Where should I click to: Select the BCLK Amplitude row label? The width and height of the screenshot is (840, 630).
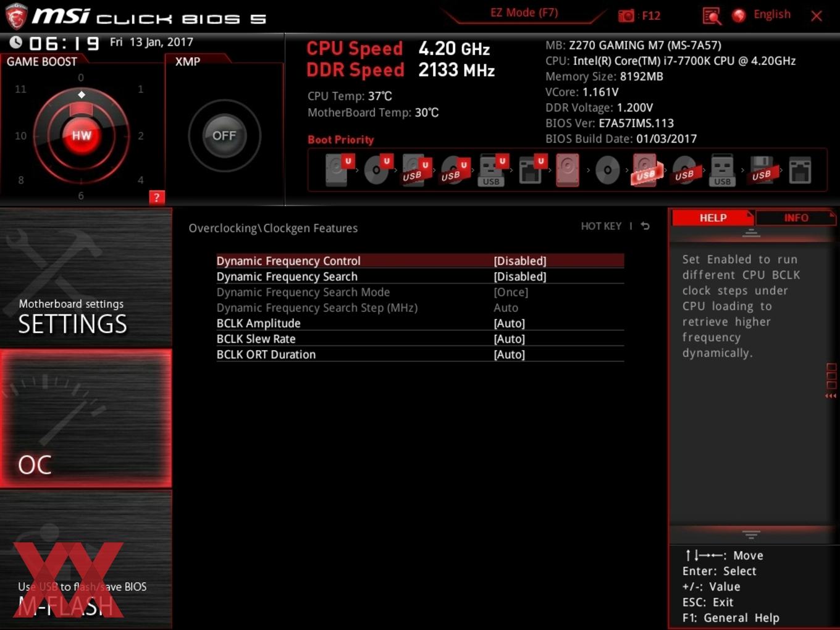point(259,323)
